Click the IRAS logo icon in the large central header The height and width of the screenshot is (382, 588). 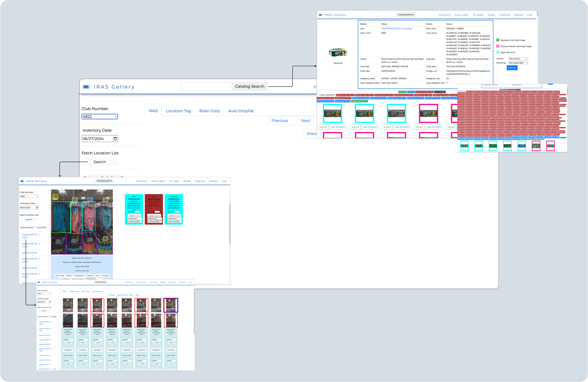click(86, 87)
